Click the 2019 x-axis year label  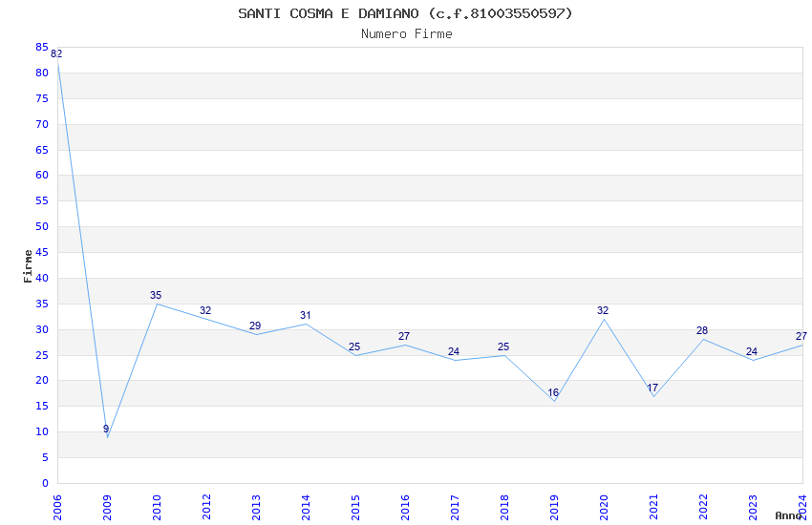pyautogui.click(x=554, y=508)
